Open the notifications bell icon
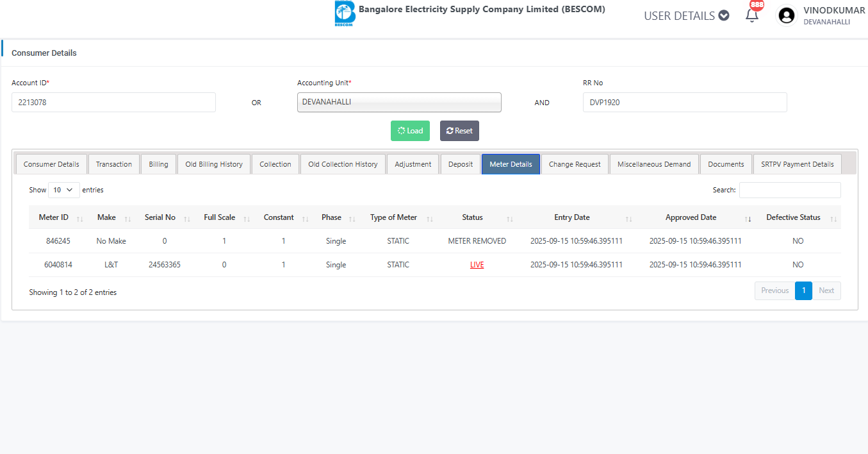868x454 pixels. [x=752, y=15]
